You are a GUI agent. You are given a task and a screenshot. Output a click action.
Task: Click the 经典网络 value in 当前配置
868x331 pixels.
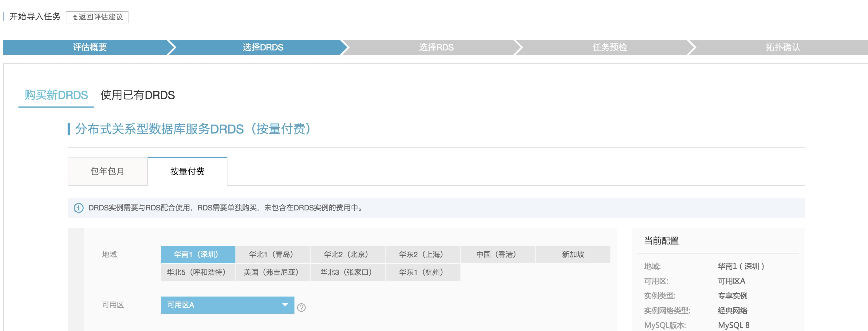(x=732, y=310)
